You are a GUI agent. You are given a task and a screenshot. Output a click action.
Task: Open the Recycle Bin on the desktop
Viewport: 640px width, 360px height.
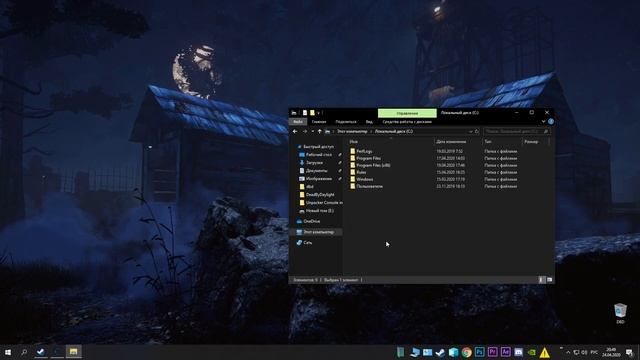[620, 313]
